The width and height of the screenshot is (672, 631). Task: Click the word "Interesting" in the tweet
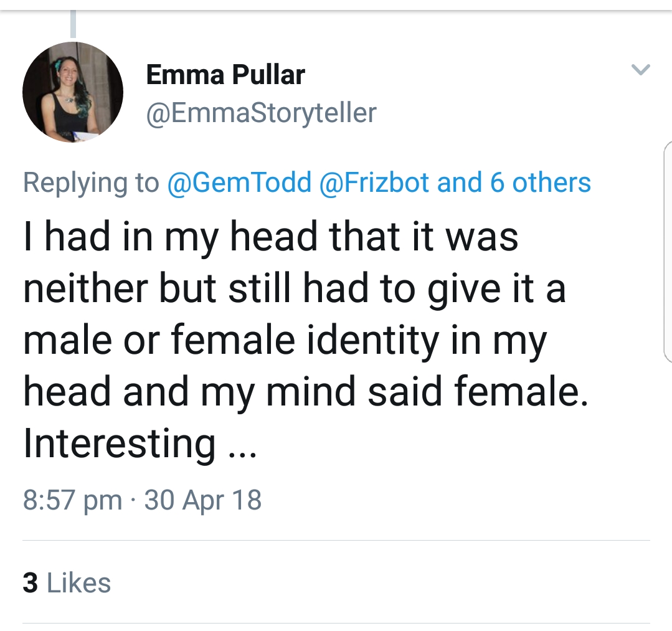point(120,443)
